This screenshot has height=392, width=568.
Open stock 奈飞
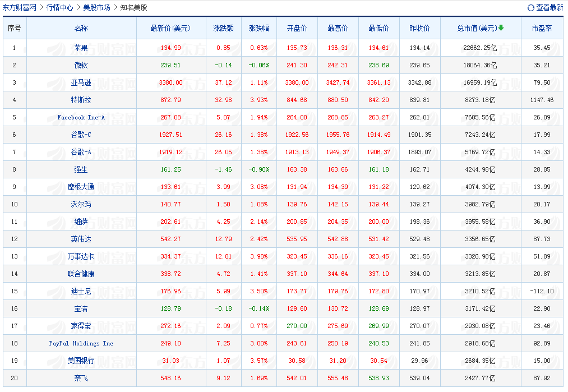(x=81, y=378)
